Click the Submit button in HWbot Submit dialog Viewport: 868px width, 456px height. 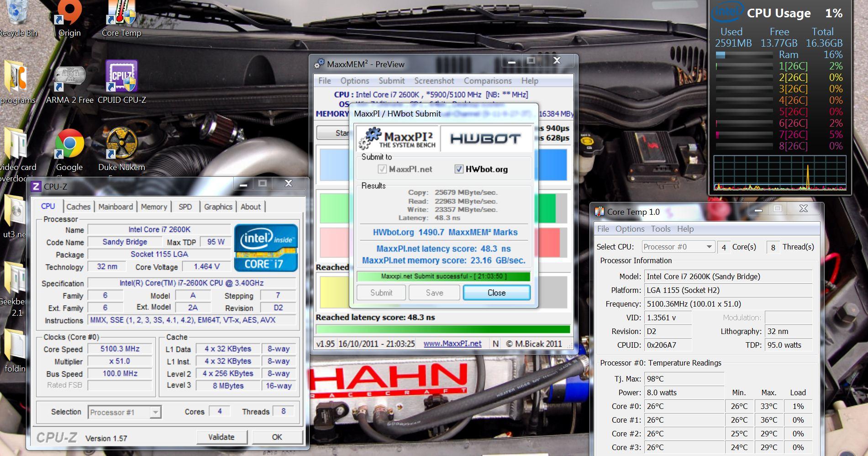click(x=381, y=293)
